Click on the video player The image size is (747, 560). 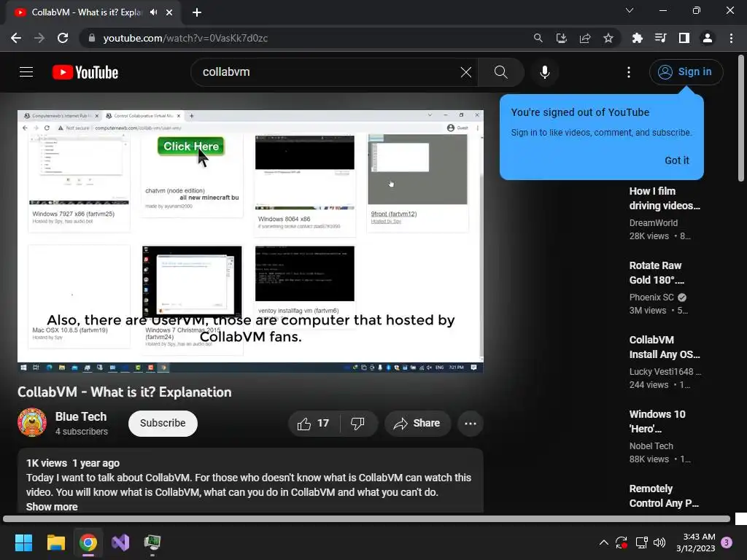tap(251, 241)
